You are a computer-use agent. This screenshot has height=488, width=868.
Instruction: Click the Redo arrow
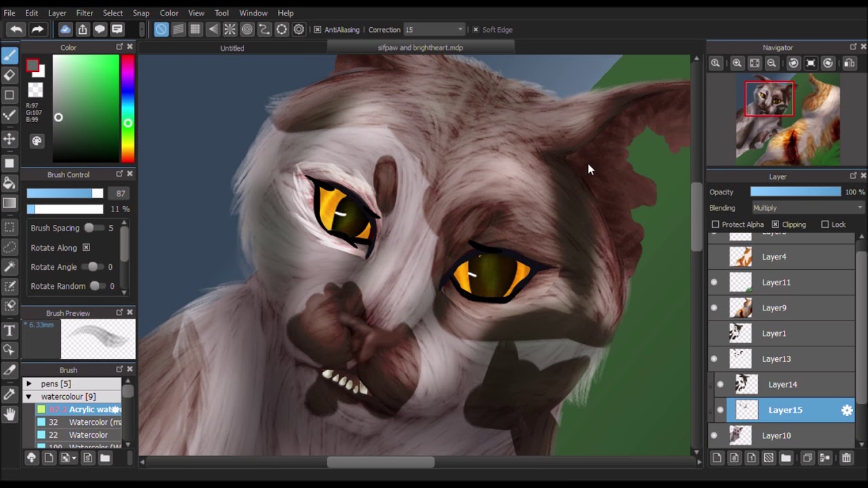(x=37, y=29)
